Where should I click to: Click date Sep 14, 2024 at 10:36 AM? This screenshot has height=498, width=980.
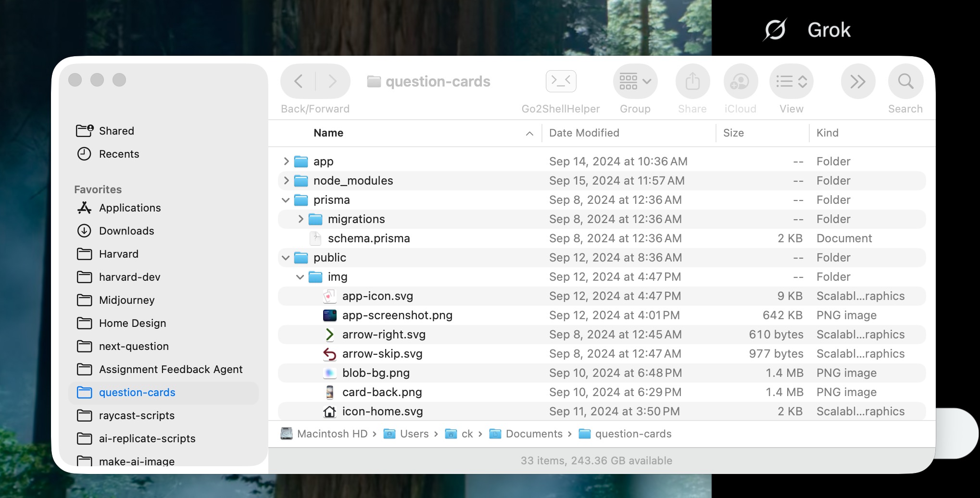618,161
